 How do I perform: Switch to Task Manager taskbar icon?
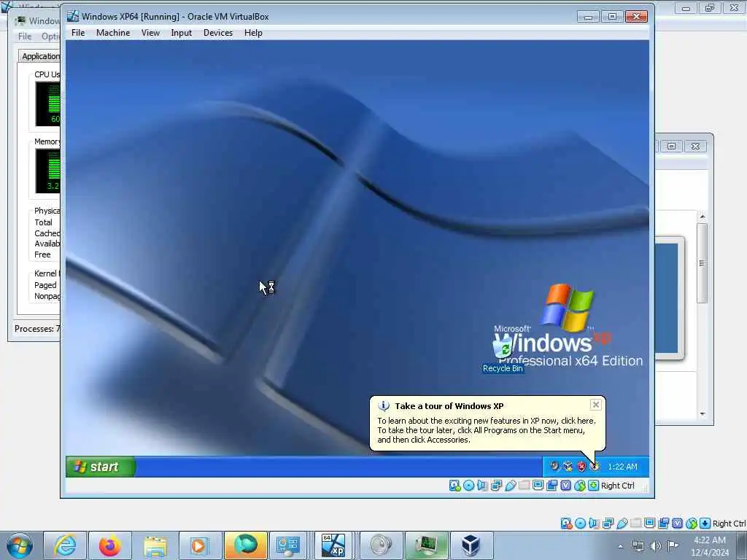[x=425, y=545]
